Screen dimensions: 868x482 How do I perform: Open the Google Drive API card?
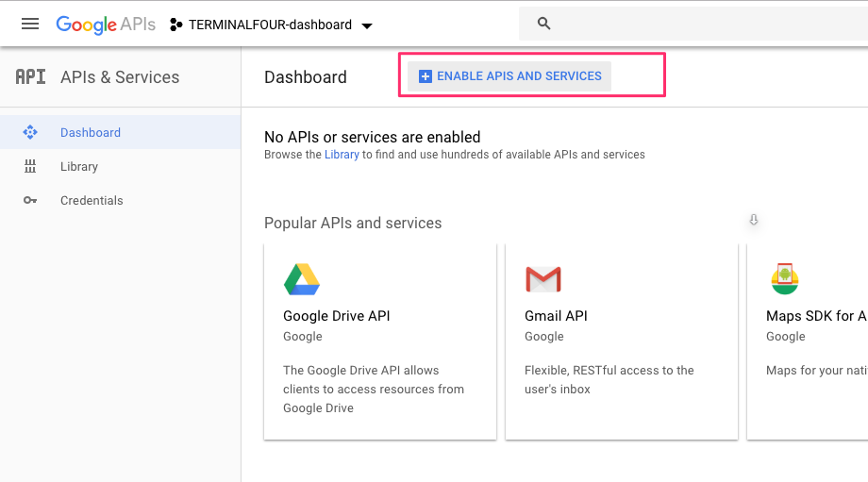point(380,341)
